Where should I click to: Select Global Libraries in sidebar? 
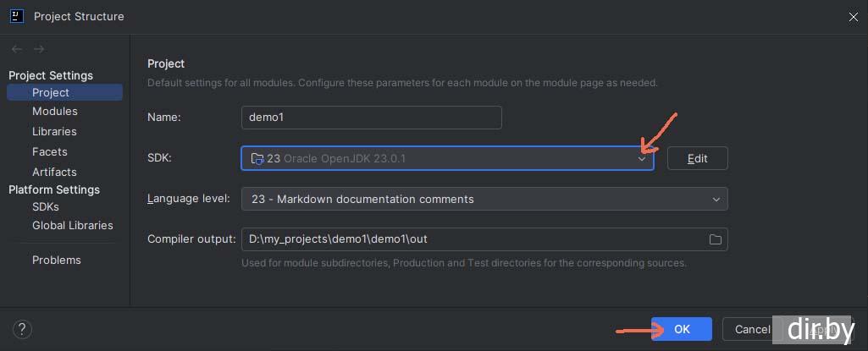(x=72, y=226)
